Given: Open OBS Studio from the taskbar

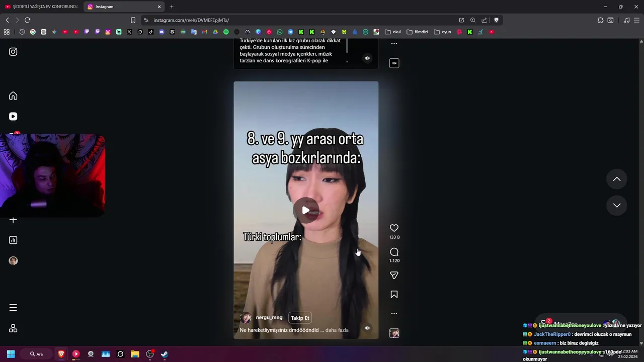Looking at the screenshot, I should tap(150, 354).
